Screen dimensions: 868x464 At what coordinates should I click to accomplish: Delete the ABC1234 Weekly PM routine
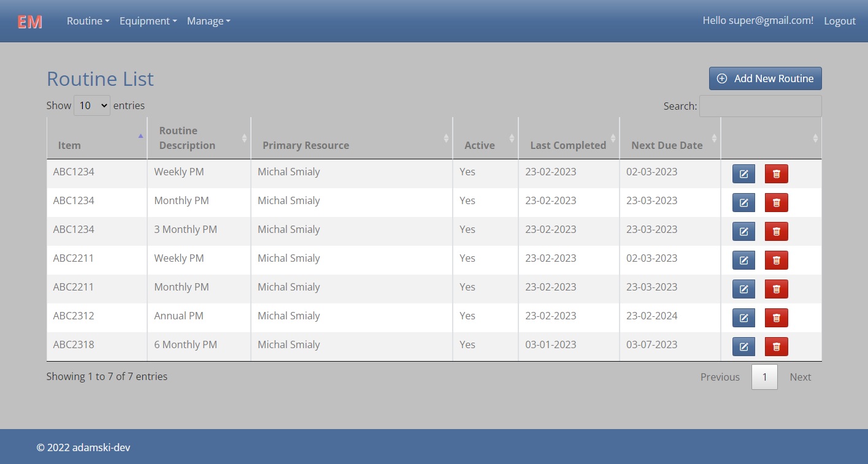[x=776, y=174]
